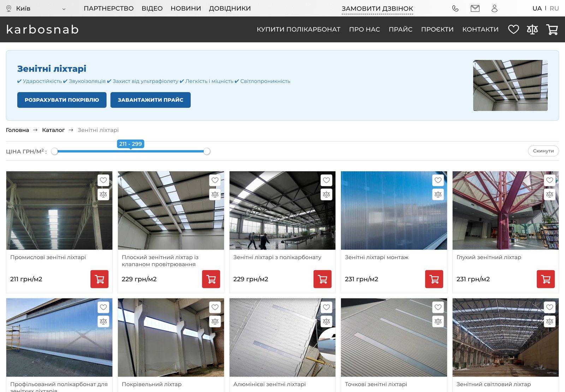Select UA language
This screenshot has height=392, width=565.
(537, 8)
